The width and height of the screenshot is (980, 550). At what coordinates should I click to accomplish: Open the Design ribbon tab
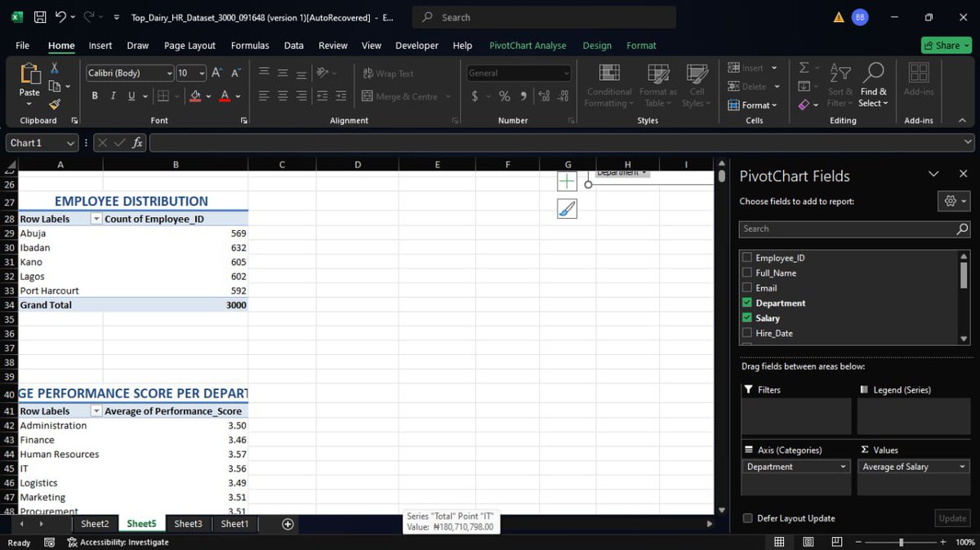597,46
